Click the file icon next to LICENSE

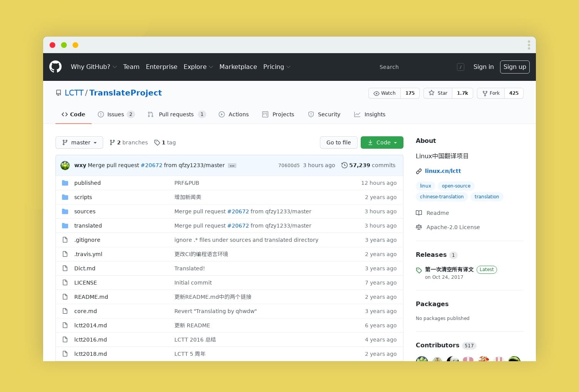[x=65, y=283]
